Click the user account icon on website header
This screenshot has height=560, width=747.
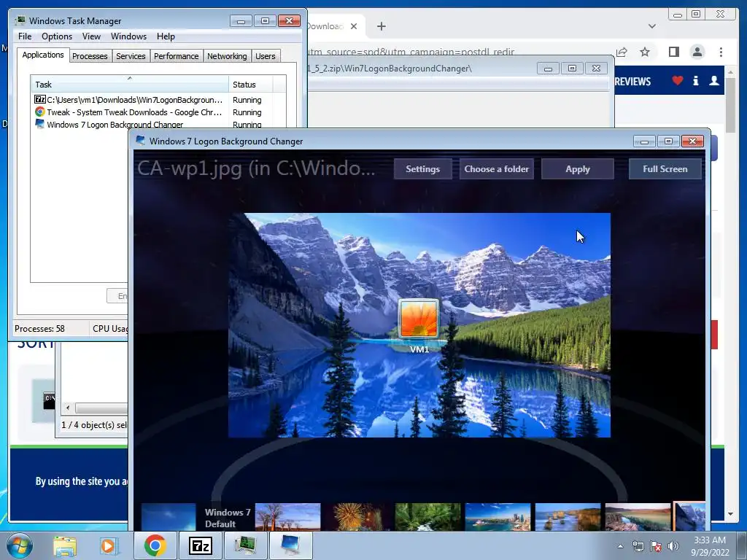click(713, 80)
